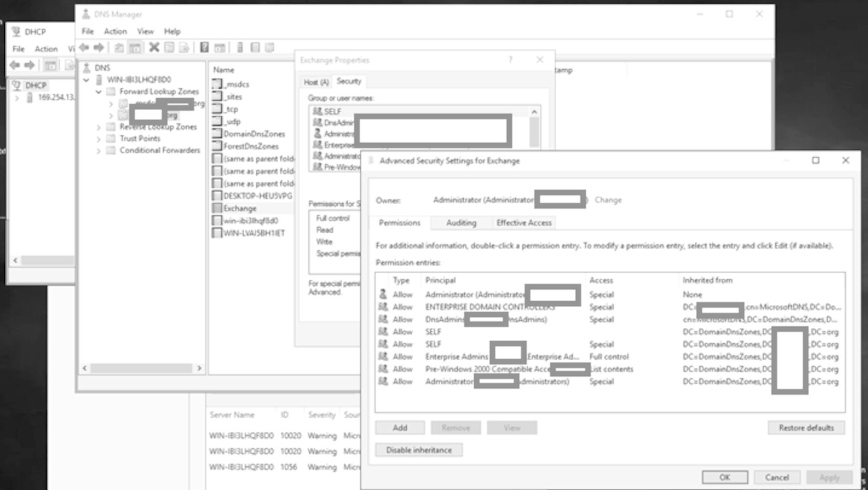Click Restore defaults button
This screenshot has height=490, width=868.
point(806,428)
